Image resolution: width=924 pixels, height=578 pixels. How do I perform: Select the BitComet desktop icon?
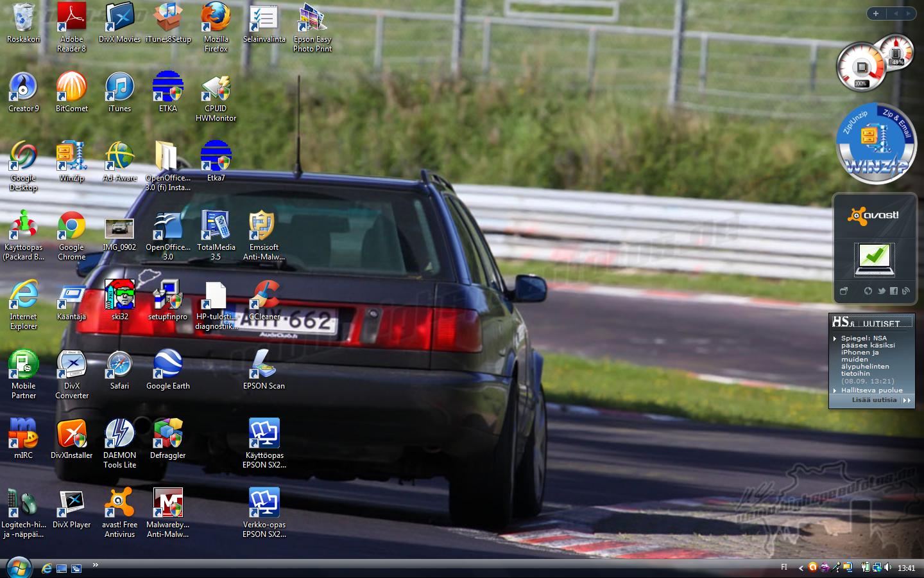point(71,88)
